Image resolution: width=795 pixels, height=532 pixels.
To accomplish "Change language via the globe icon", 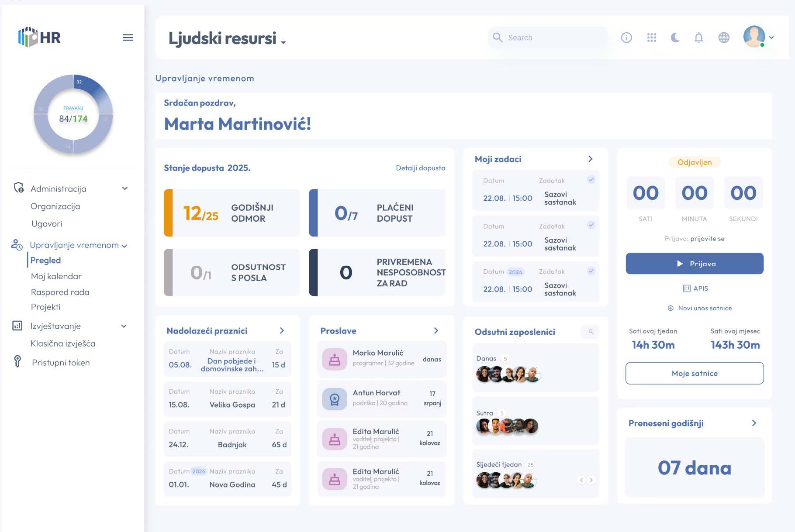I will tap(724, 38).
